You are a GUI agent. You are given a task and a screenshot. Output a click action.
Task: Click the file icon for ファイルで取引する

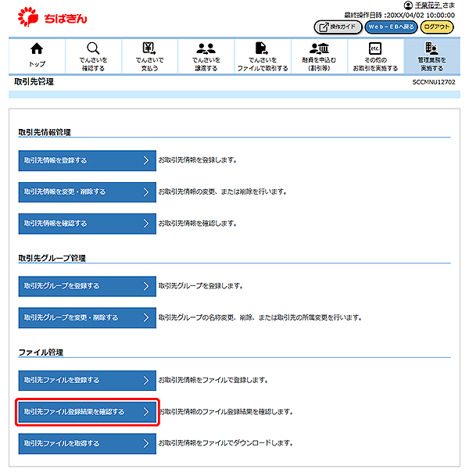(262, 48)
